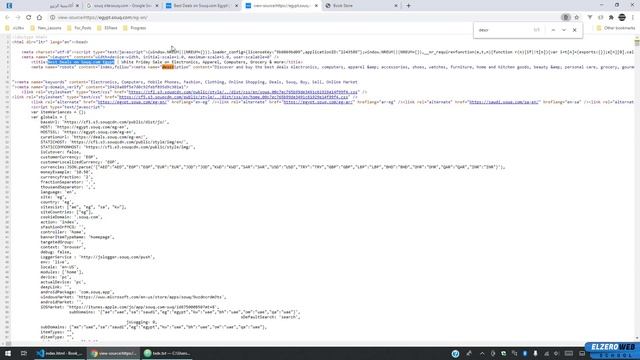Show site information icon in address bar
640x360 pixels.
point(53,18)
